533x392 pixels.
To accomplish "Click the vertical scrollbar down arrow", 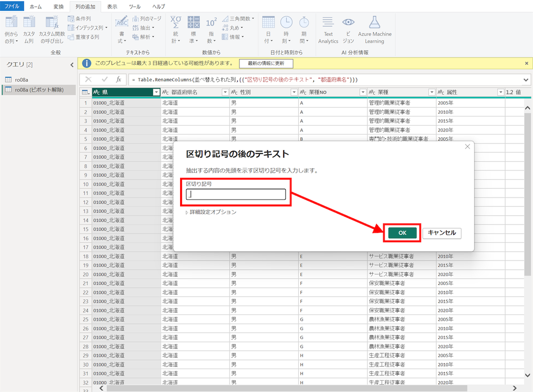I will (x=528, y=375).
